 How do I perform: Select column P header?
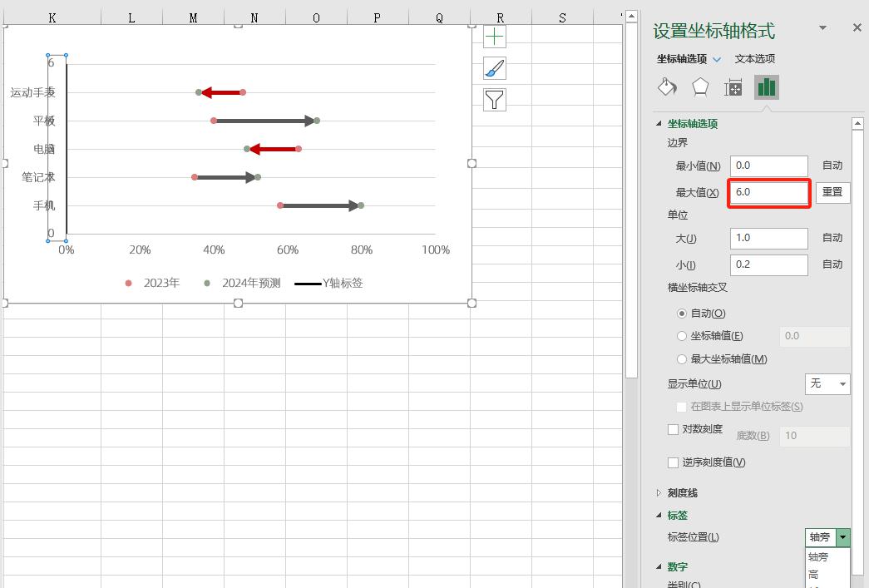[x=378, y=17]
